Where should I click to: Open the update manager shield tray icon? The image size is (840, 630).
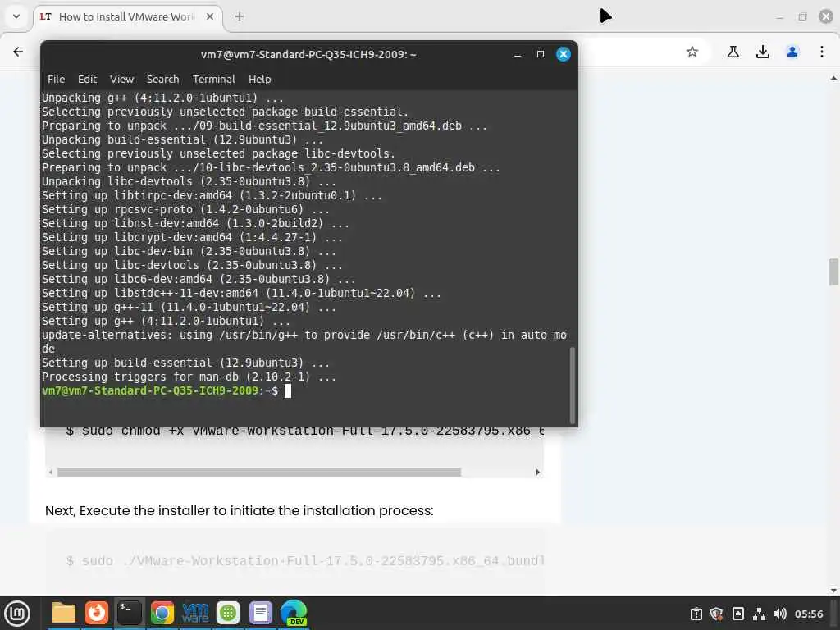[716, 614]
